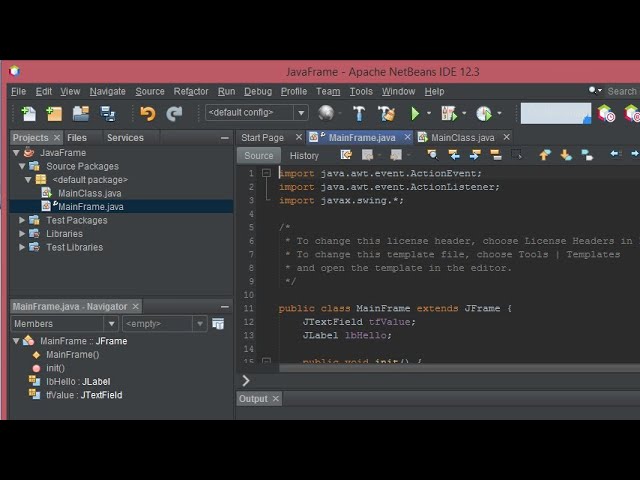
Task: Select lbHello : JLabel in Navigator
Action: click(x=78, y=382)
